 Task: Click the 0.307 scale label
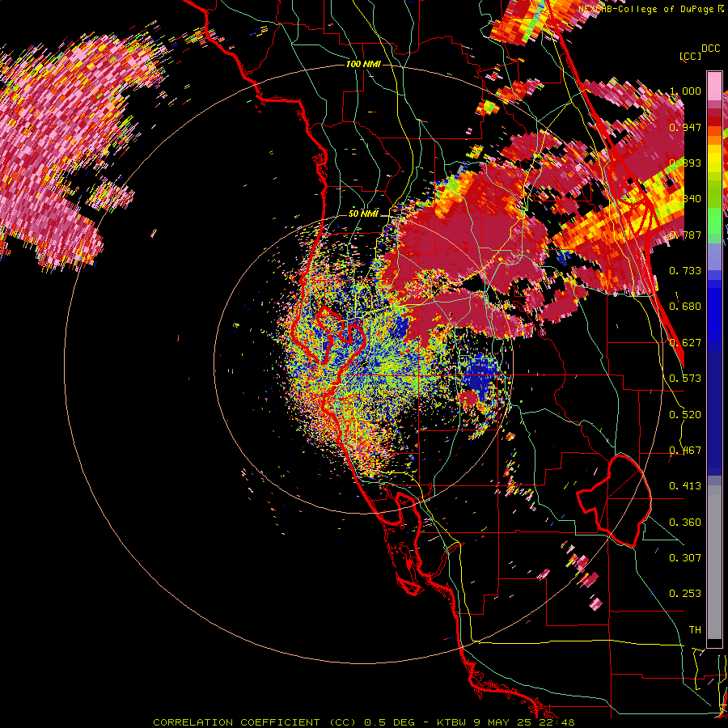(685, 557)
